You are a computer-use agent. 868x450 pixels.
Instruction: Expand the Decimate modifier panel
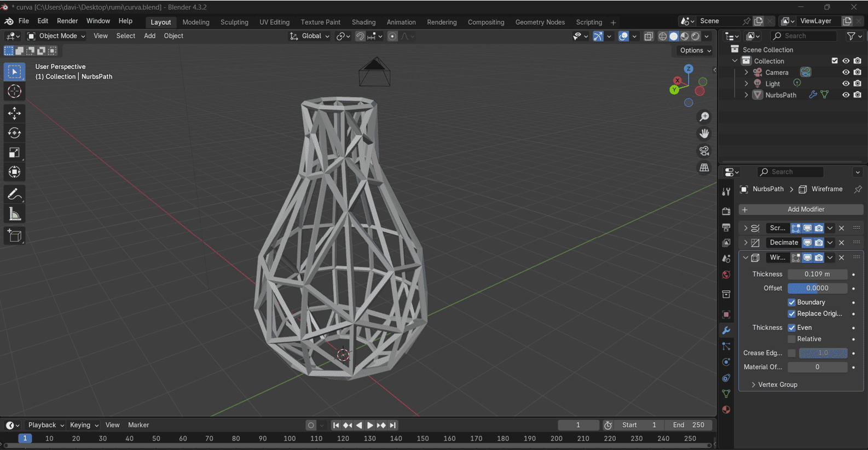pyautogui.click(x=745, y=243)
